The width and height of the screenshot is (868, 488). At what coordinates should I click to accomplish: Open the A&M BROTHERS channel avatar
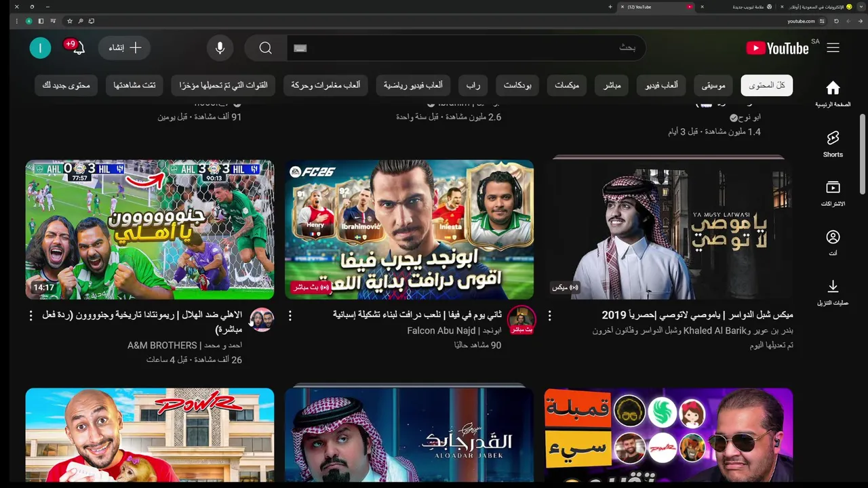[x=262, y=319]
